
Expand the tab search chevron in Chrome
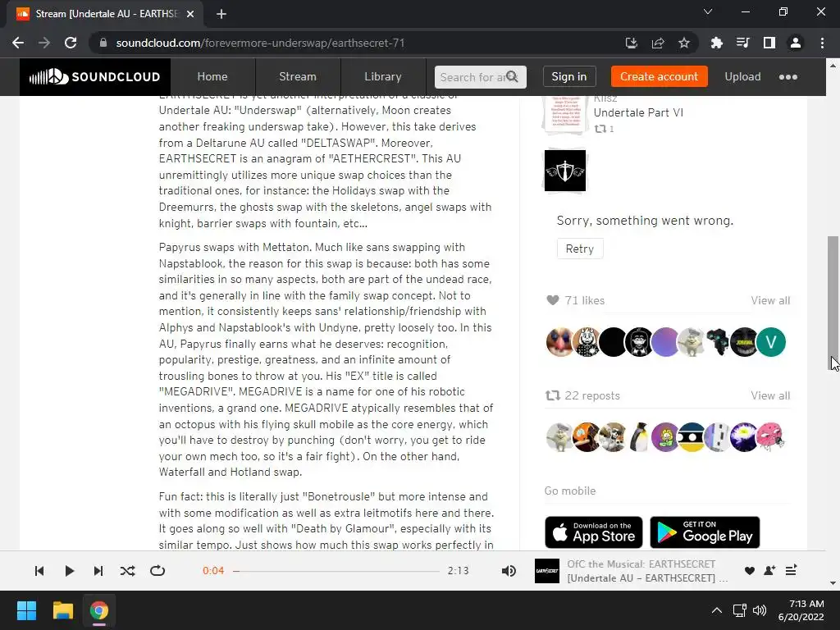[x=708, y=11]
